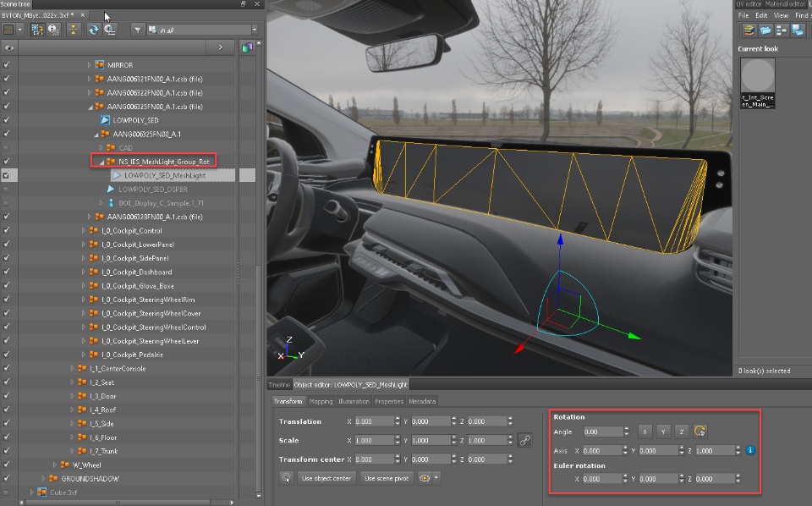Switch to the Mapping tab

click(321, 401)
